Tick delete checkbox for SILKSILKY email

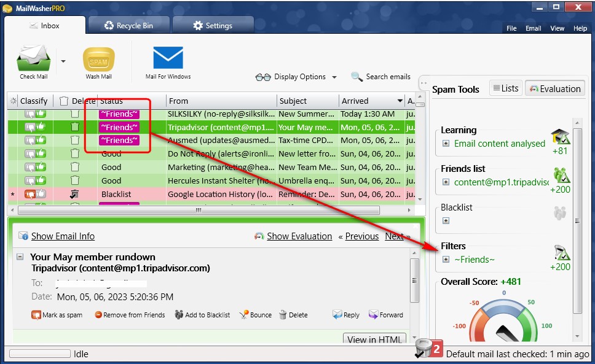[75, 114]
